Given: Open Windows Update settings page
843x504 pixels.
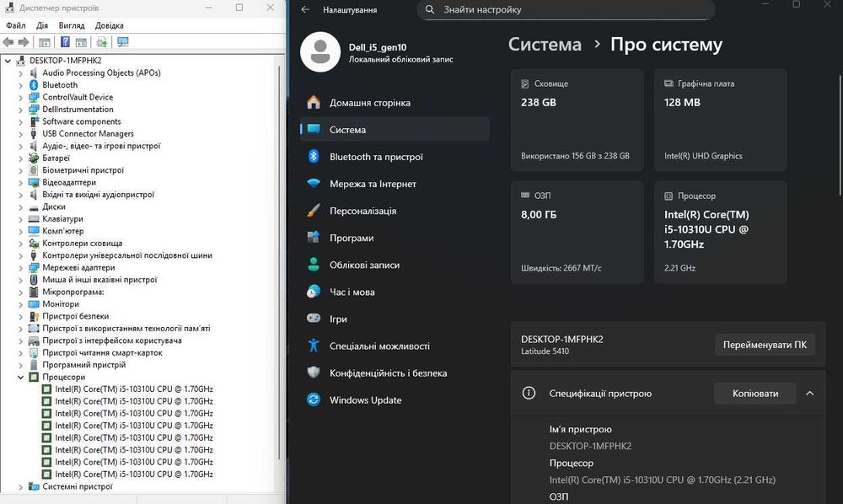Looking at the screenshot, I should point(395,399).
